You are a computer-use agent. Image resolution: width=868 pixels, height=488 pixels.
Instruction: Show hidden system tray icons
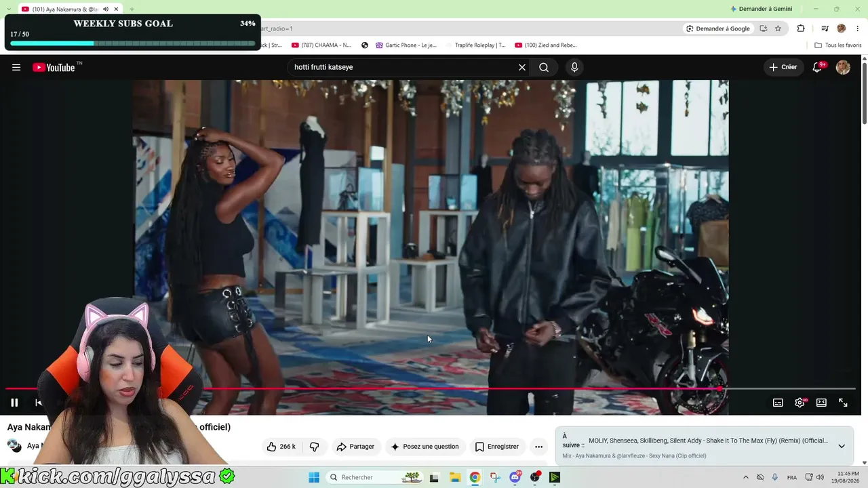pos(746,477)
